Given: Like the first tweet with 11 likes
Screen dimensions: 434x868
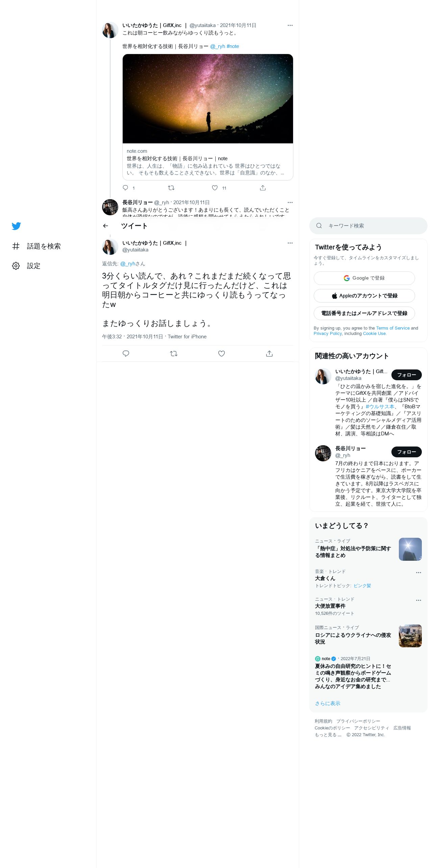Looking at the screenshot, I should 215,188.
